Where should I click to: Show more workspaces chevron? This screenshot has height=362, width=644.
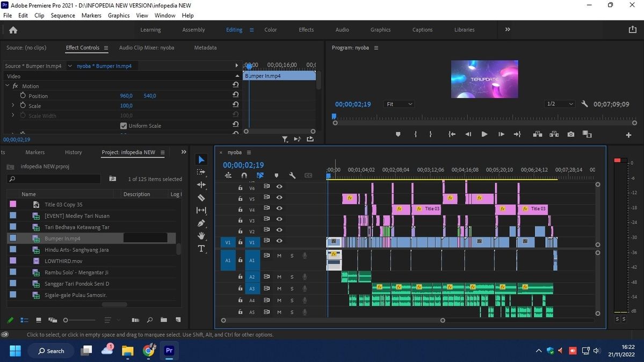click(x=508, y=30)
